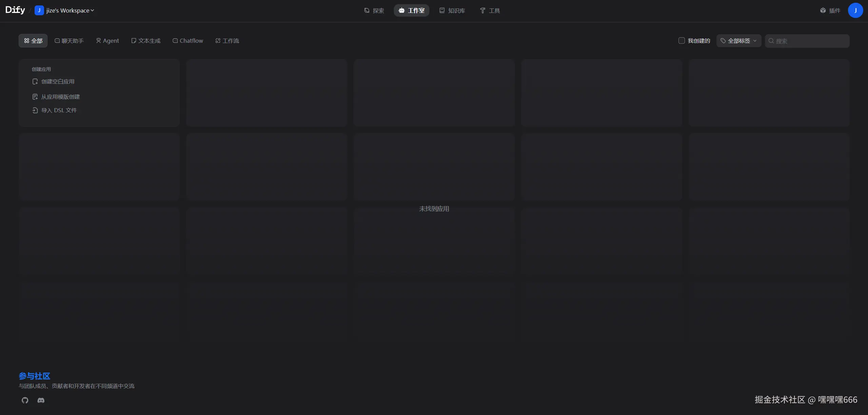Click the tag icon in 全部标签
This screenshot has height=415, width=868.
723,41
